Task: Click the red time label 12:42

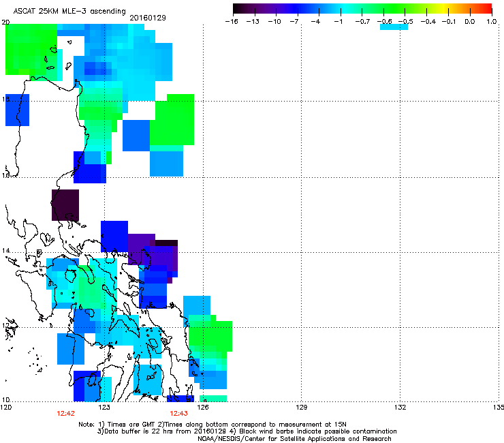Action: 65,414
